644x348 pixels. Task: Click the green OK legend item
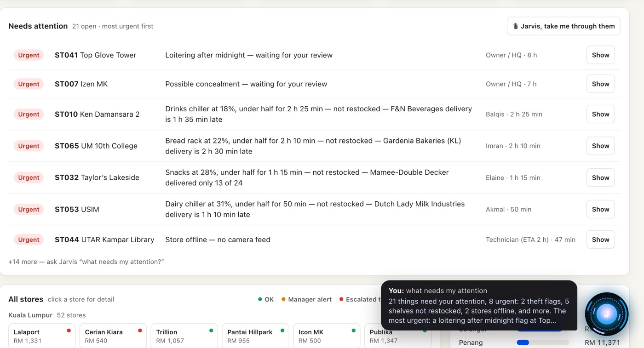(x=266, y=300)
